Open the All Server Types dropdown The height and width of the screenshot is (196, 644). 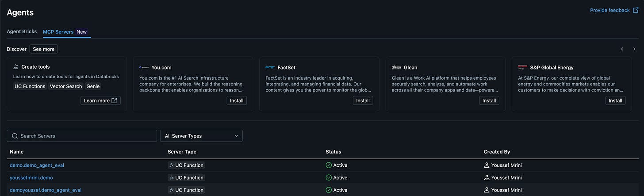[201, 136]
